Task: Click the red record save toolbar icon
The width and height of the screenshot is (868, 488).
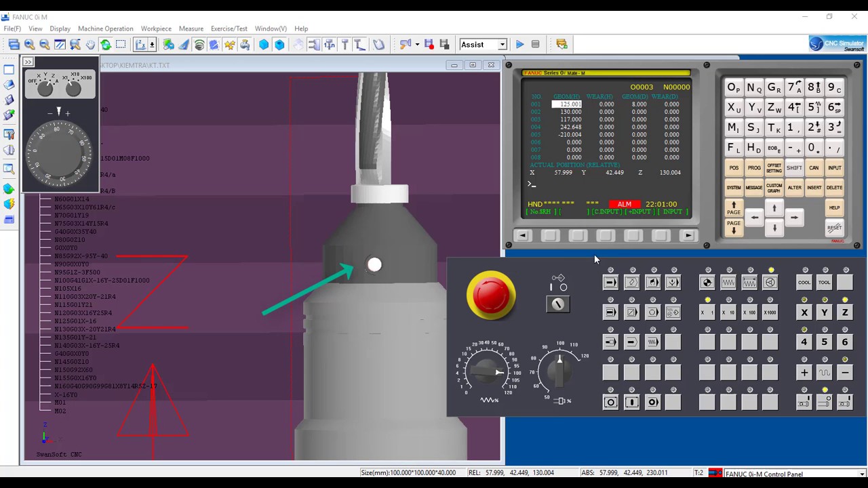Action: click(x=429, y=44)
